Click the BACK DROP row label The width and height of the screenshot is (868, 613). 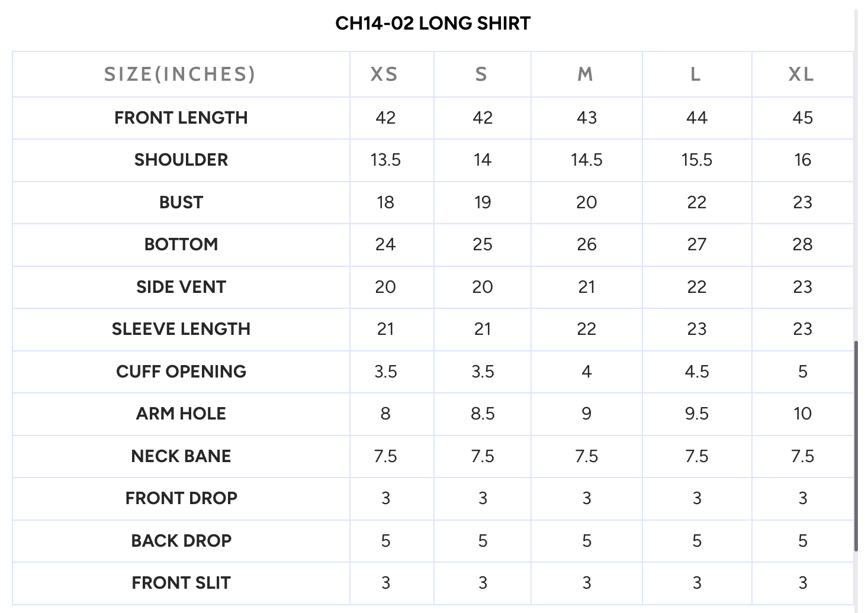click(181, 541)
